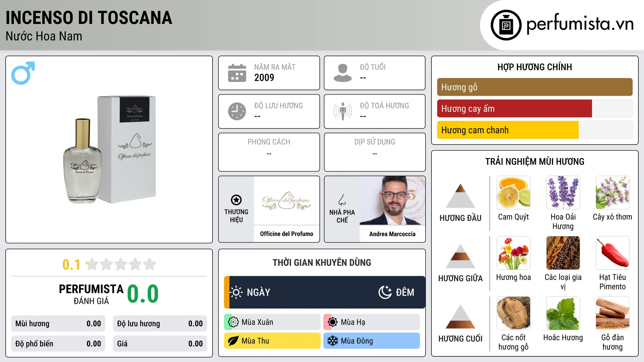Click the Đêm label in day-night bar

click(405, 292)
